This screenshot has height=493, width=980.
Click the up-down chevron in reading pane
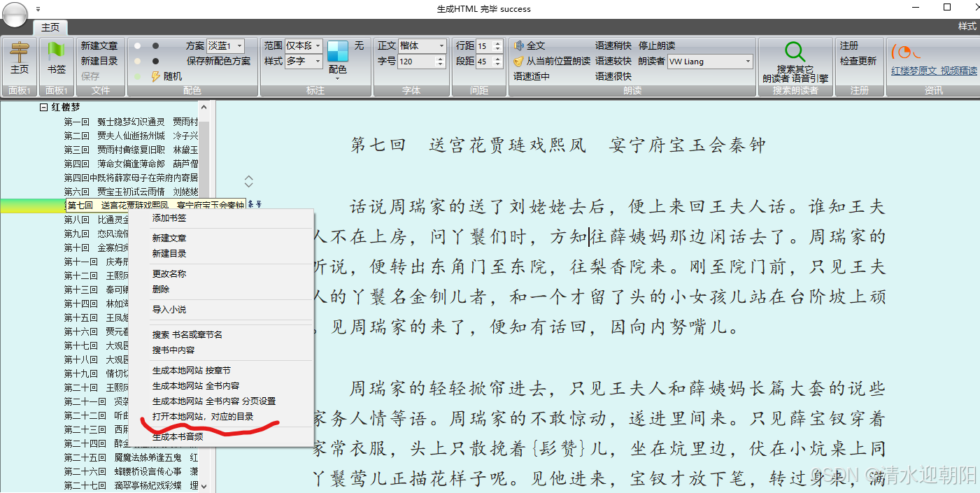click(x=248, y=181)
